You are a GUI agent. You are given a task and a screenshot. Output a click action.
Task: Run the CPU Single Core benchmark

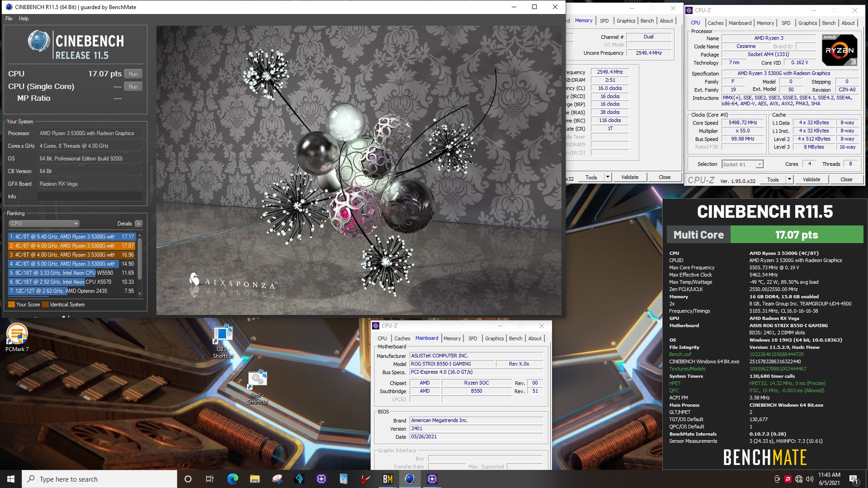click(x=133, y=87)
